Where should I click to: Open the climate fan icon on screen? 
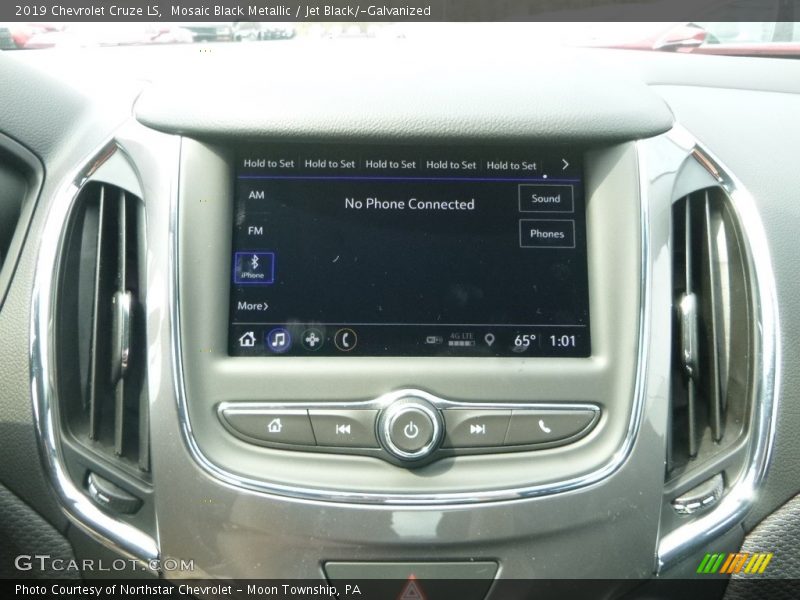click(312, 340)
